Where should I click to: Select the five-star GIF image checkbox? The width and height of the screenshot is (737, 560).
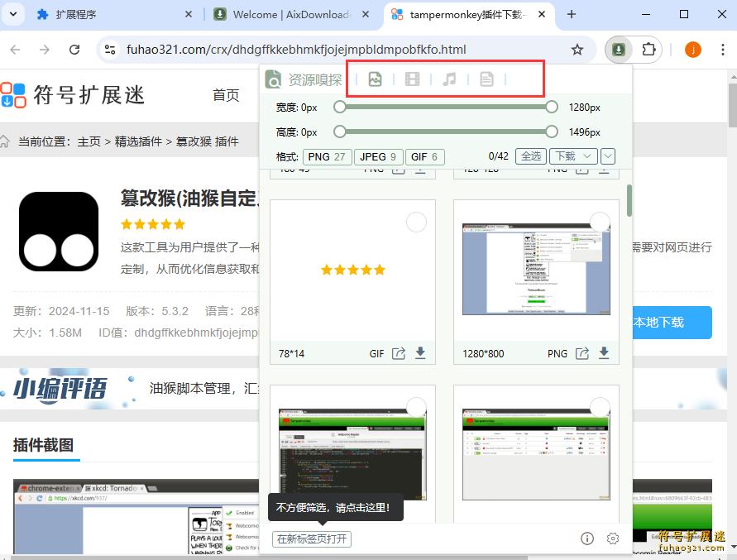pos(416,222)
